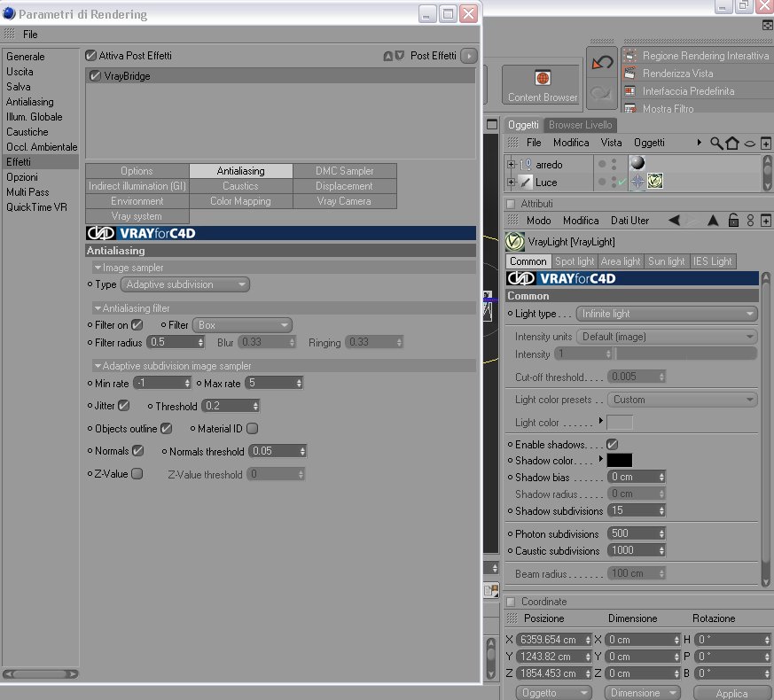The image size is (774, 700).
Task: Click the viewport panel square icon
Action: point(492,124)
